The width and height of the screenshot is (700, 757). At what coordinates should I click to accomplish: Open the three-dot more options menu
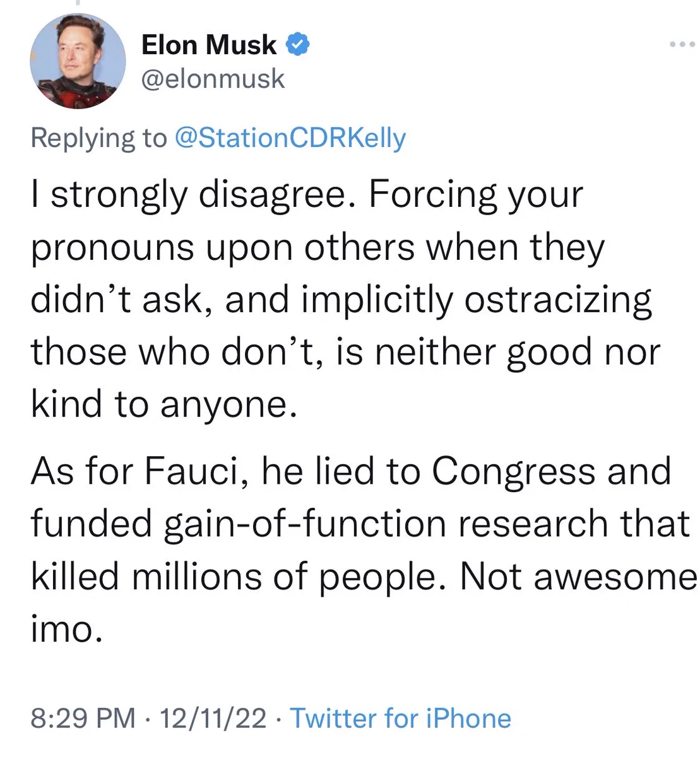click(682, 45)
